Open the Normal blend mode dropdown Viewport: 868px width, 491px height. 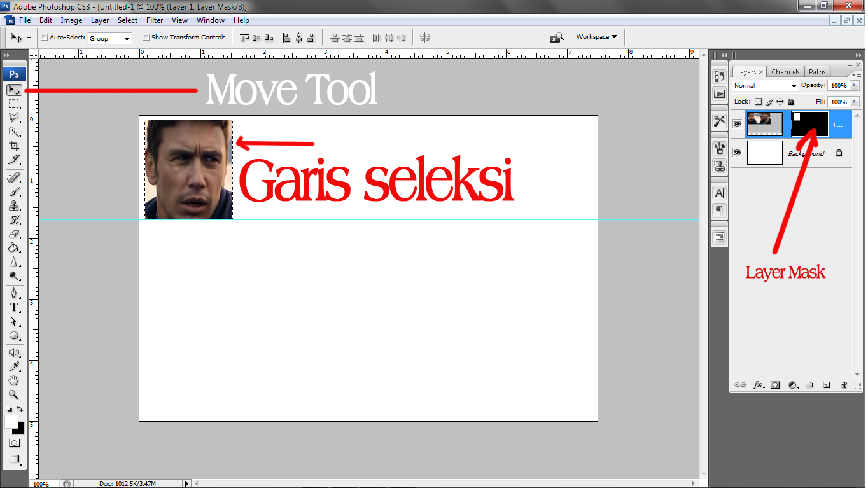coord(765,86)
